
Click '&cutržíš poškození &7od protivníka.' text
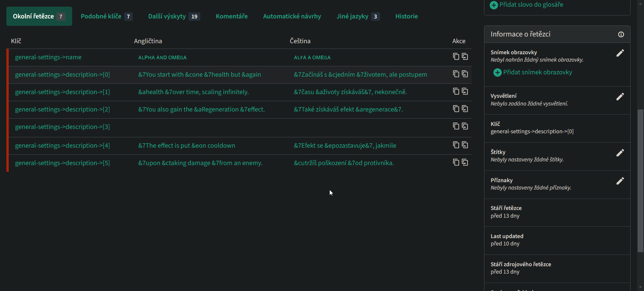[344, 163]
